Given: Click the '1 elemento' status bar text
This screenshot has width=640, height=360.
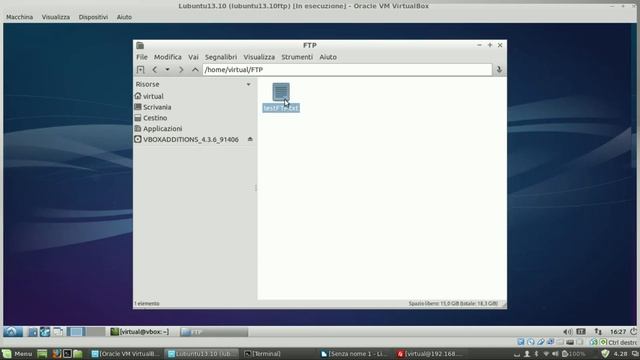Looking at the screenshot, I should [147, 304].
